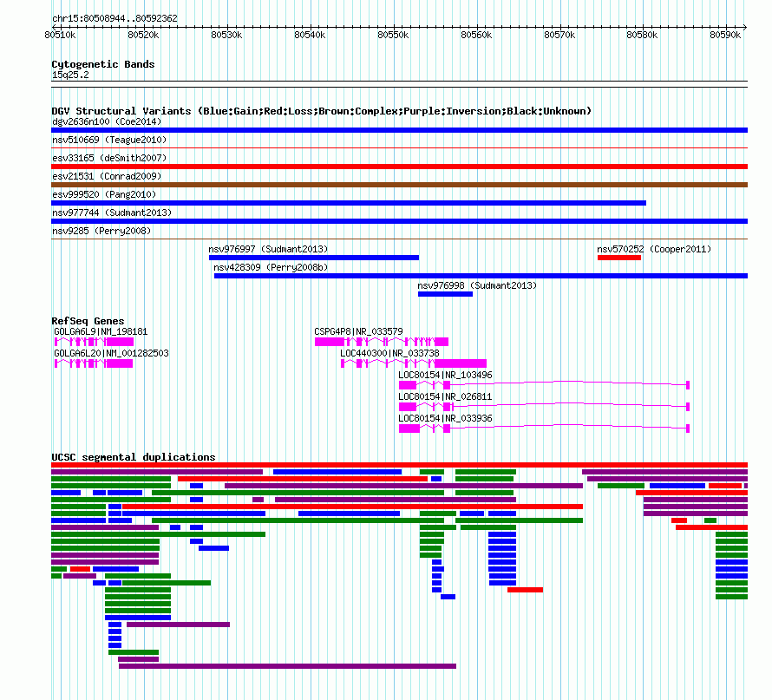
Task: Select nsv976997 (Sudmant2013) variant label
Action: pyautogui.click(x=268, y=249)
